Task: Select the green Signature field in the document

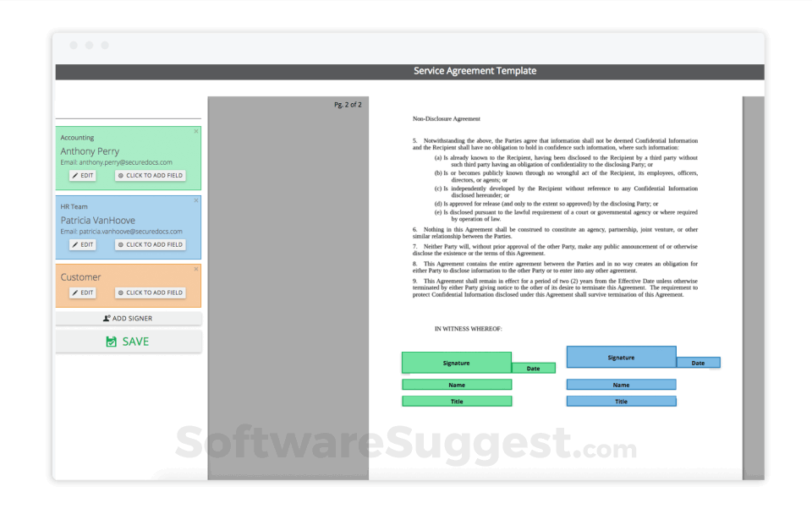Action: 457,362
